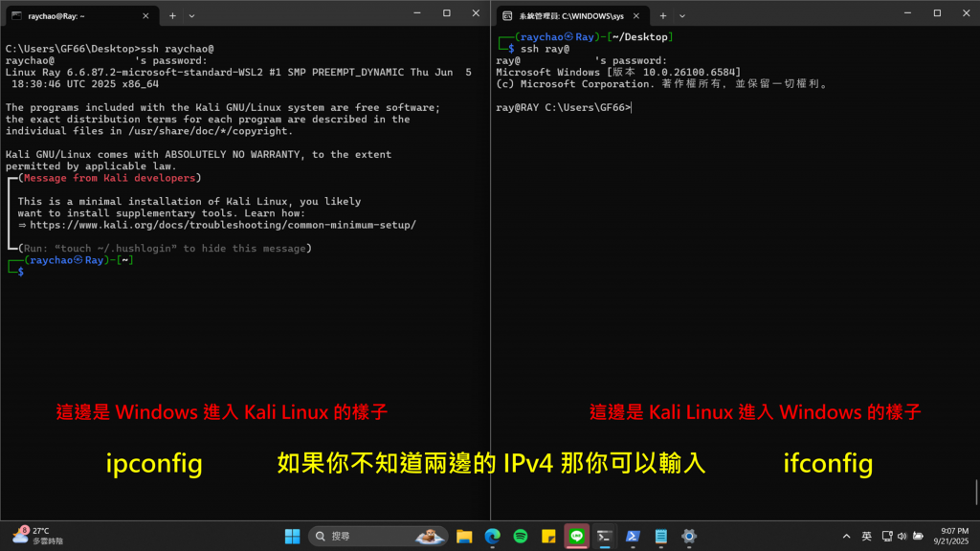Open Spotify from the taskbar

(520, 536)
